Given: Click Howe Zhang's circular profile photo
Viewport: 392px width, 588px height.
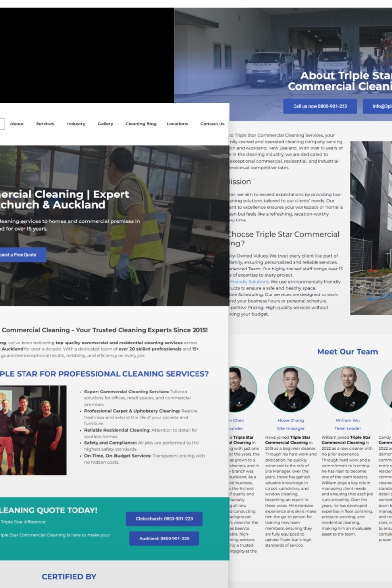Looking at the screenshot, I should click(291, 389).
